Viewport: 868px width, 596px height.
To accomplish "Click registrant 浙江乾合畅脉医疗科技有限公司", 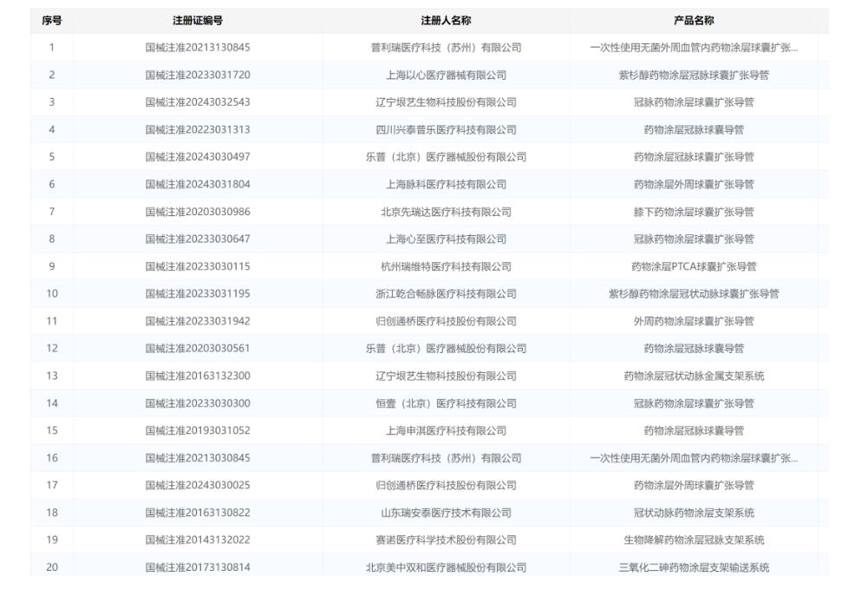I will pyautogui.click(x=446, y=293).
